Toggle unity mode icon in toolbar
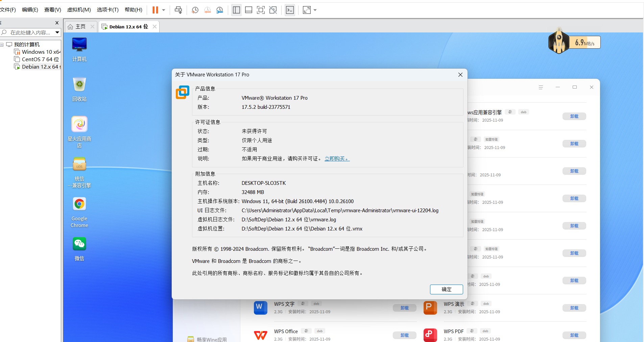The height and width of the screenshot is (342, 644). point(273,10)
